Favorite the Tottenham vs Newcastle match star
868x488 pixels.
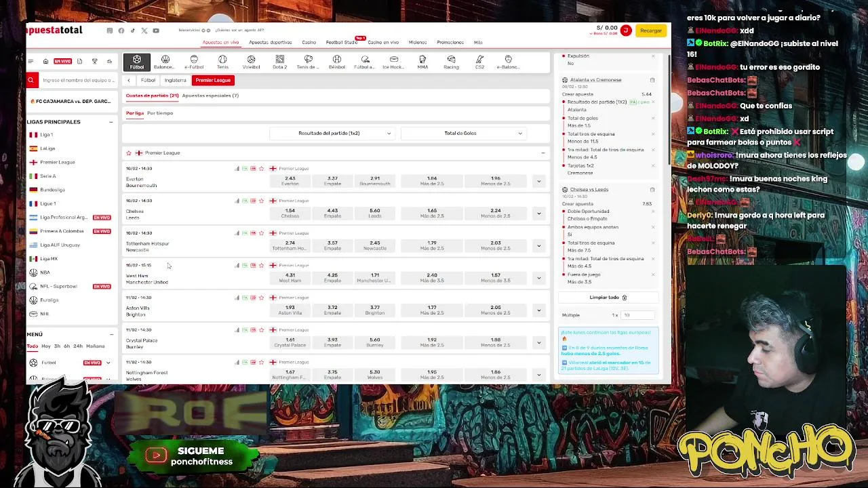[261, 233]
